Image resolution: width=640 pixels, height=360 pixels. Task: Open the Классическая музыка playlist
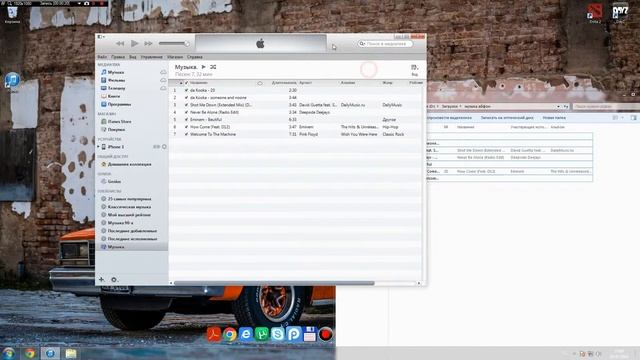point(129,207)
